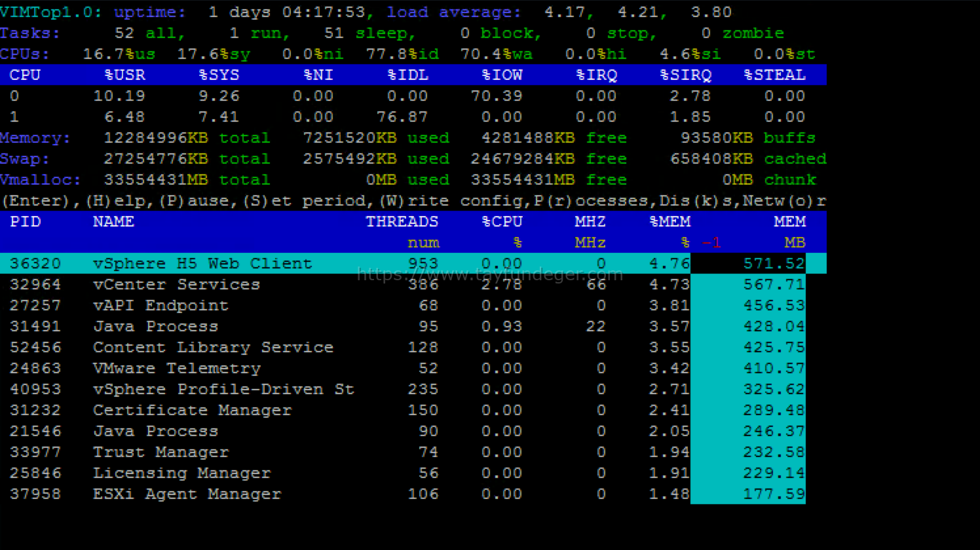Select the ESXi Agent Manager process
Screen dimensions: 980x550
coord(187,494)
